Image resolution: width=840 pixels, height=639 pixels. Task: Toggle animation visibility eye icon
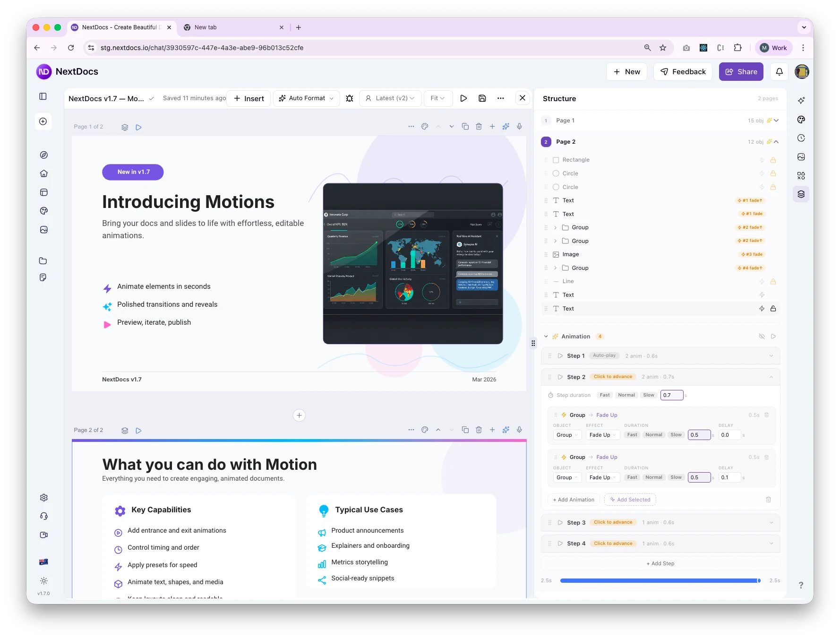(762, 337)
